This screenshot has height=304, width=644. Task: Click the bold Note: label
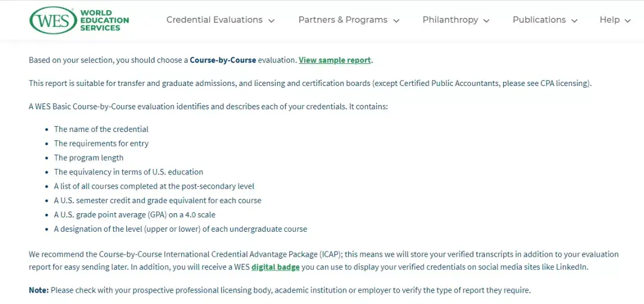point(39,290)
